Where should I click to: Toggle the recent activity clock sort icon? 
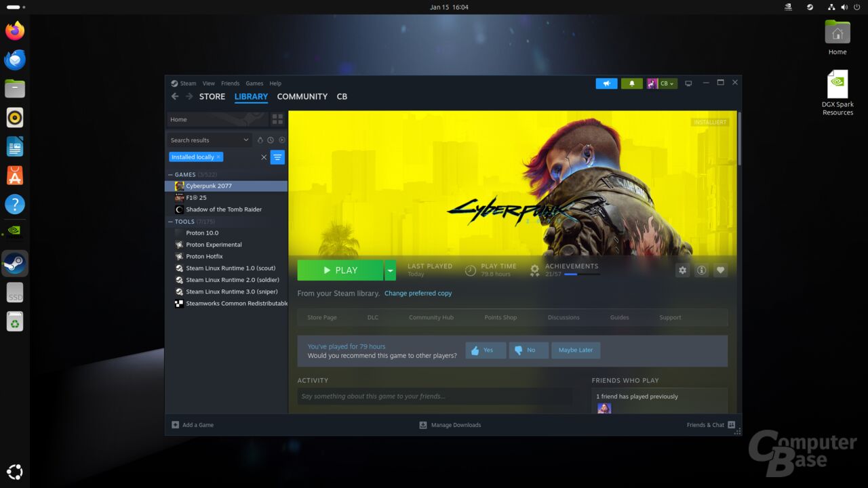[x=271, y=140]
